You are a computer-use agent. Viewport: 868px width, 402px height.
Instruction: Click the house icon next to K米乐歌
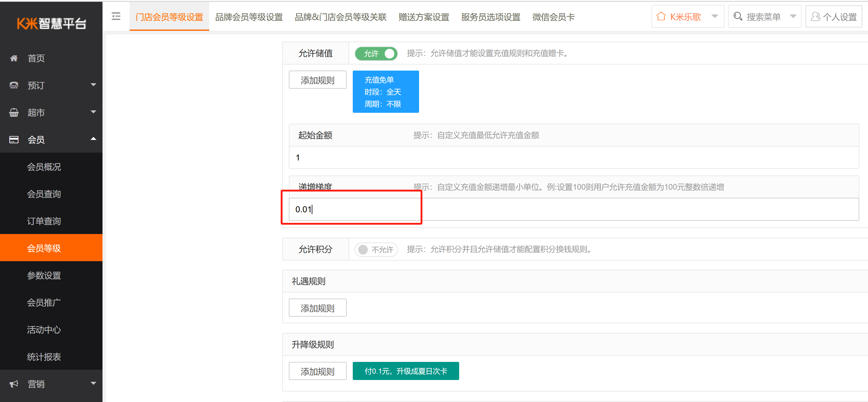(x=661, y=16)
